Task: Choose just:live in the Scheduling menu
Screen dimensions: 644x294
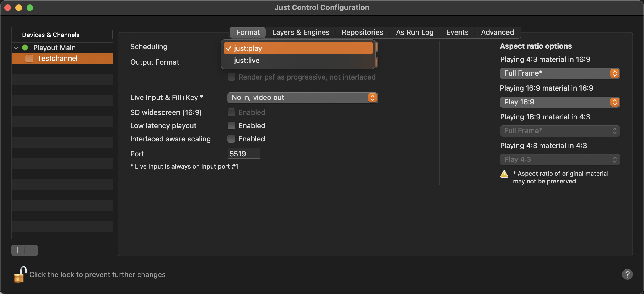Action: click(x=298, y=61)
